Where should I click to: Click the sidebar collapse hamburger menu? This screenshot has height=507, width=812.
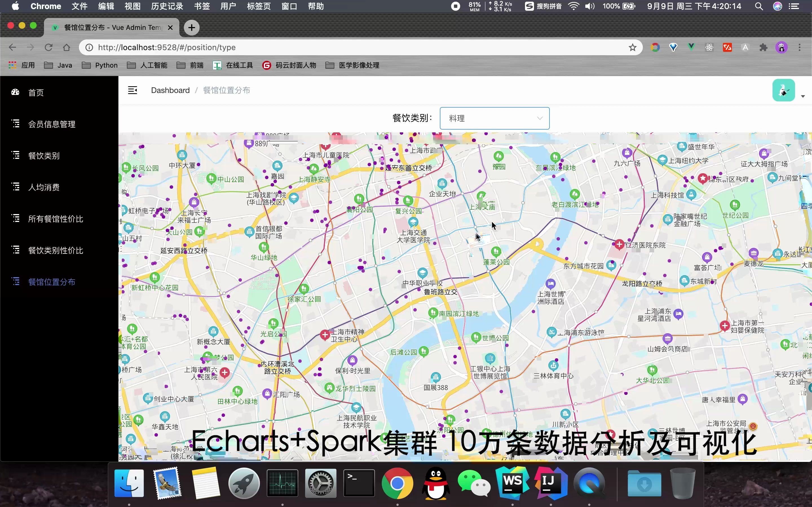(133, 90)
